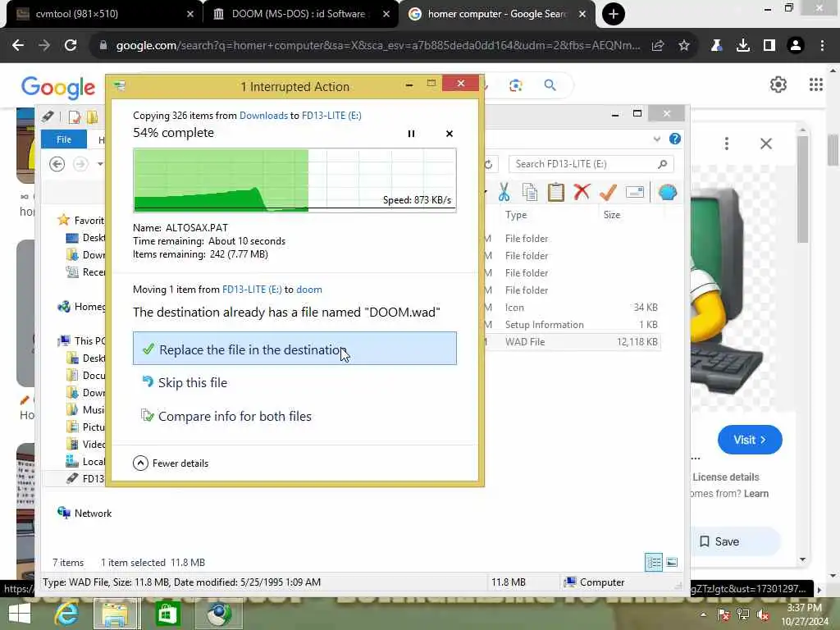Screen dimensions: 840x630
Task: Click the copy progress graph
Action: (294, 180)
